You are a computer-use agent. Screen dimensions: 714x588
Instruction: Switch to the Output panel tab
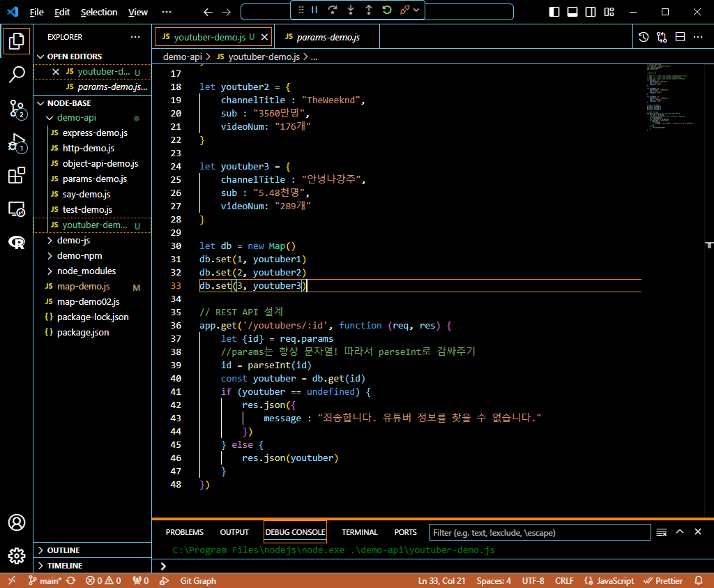[x=234, y=532]
